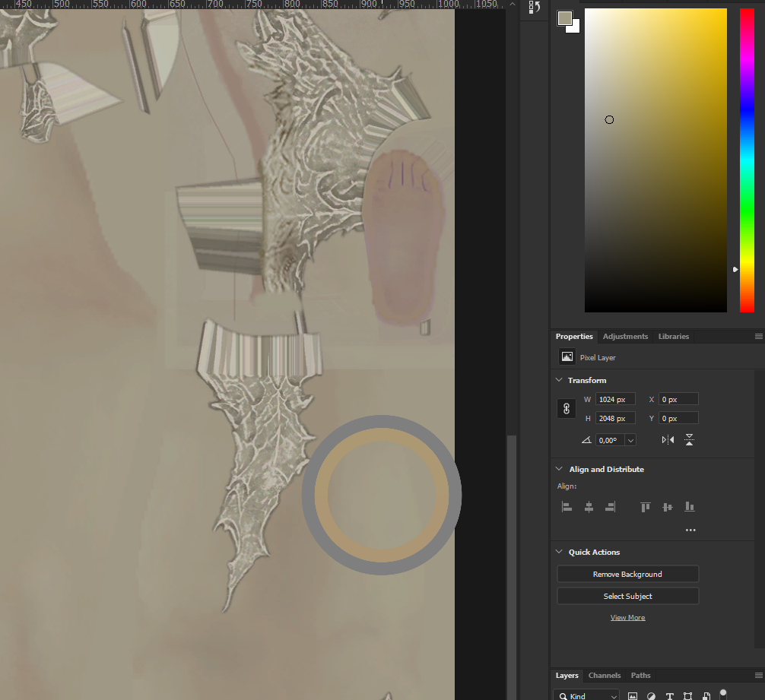This screenshot has width=765, height=700.
Task: Click the H height input field
Action: pos(615,418)
